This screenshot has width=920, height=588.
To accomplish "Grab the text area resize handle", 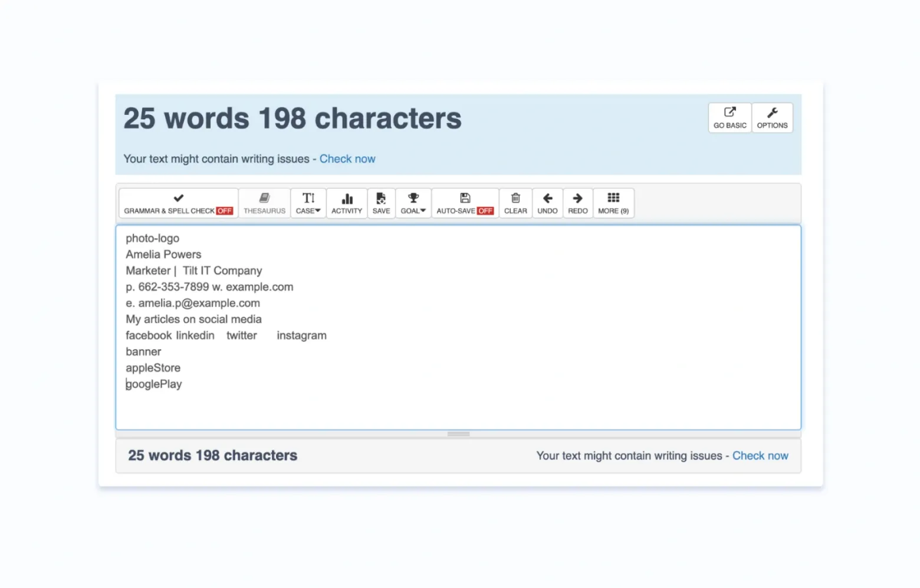I will pos(458,434).
